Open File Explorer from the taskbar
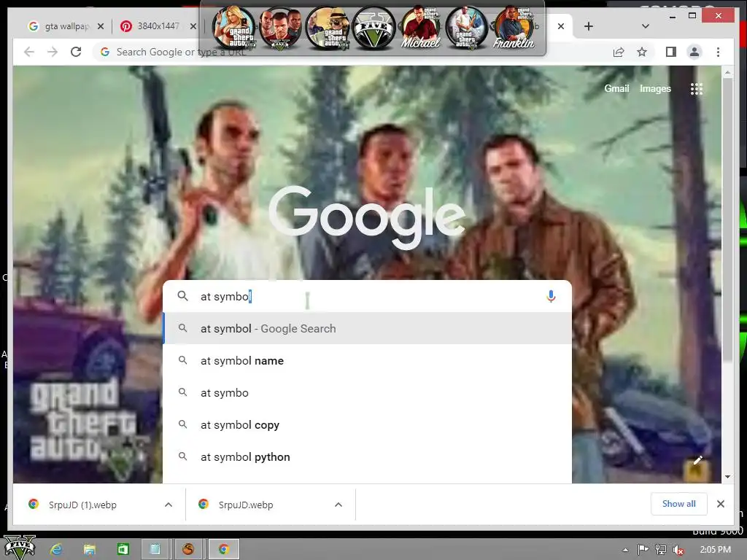The width and height of the screenshot is (747, 560). pos(90,550)
